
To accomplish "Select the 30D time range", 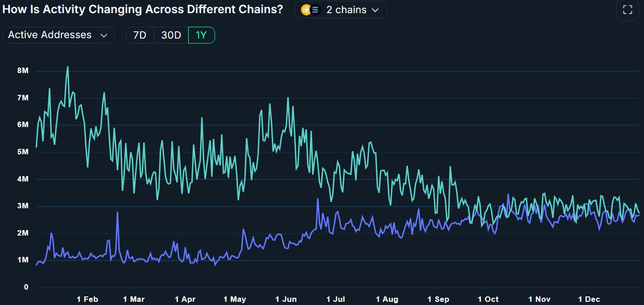I will point(171,35).
